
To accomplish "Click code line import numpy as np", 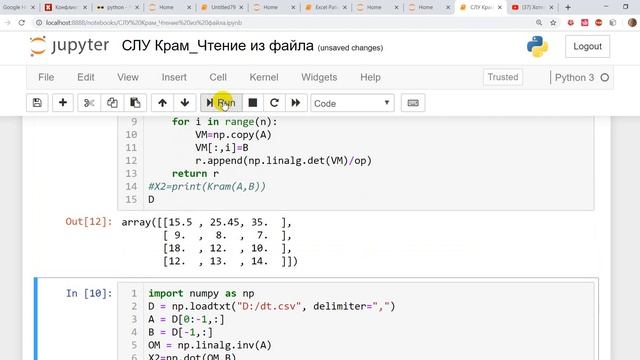I will (201, 293).
